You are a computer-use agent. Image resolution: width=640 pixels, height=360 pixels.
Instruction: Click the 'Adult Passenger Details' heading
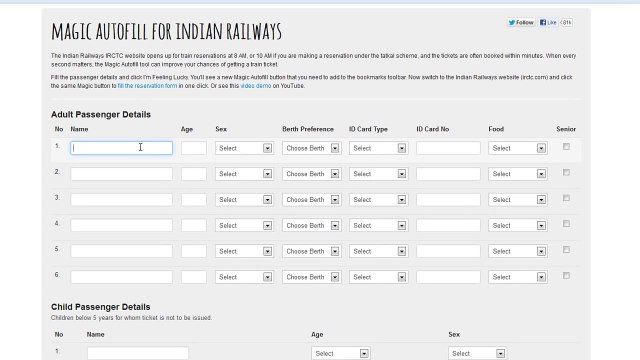point(101,115)
